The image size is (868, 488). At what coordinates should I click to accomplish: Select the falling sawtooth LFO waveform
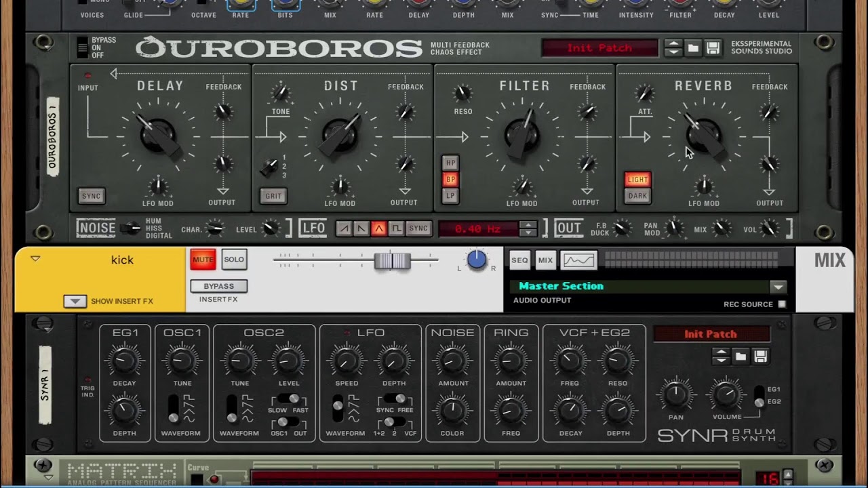click(x=361, y=228)
